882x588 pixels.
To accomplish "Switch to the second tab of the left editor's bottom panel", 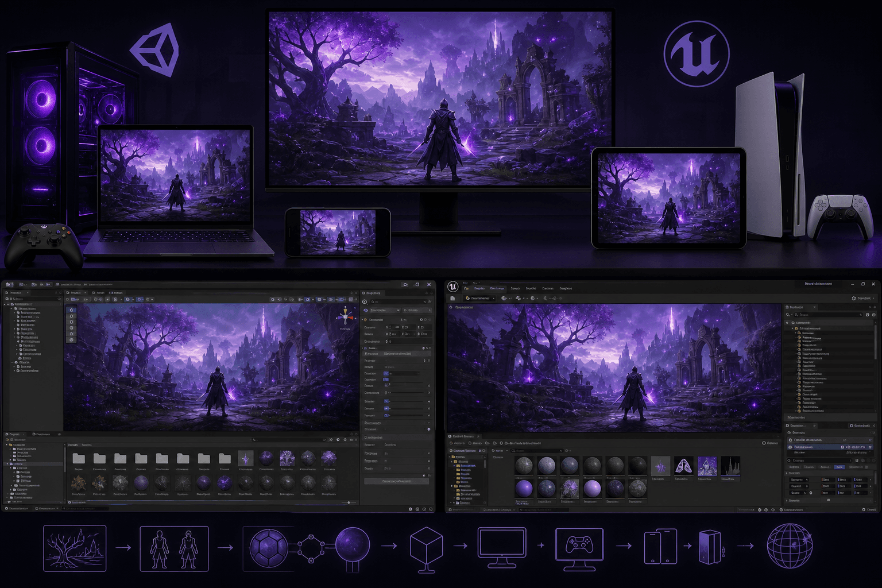I will (x=41, y=434).
